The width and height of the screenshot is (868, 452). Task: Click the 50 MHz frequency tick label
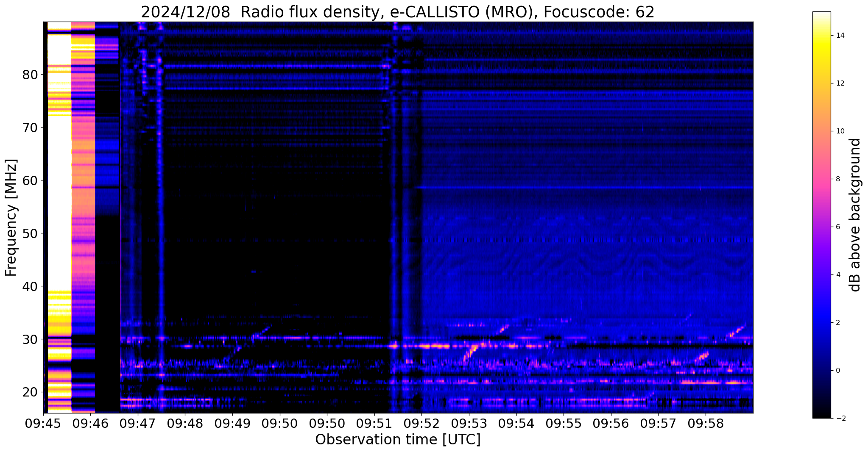tap(30, 233)
